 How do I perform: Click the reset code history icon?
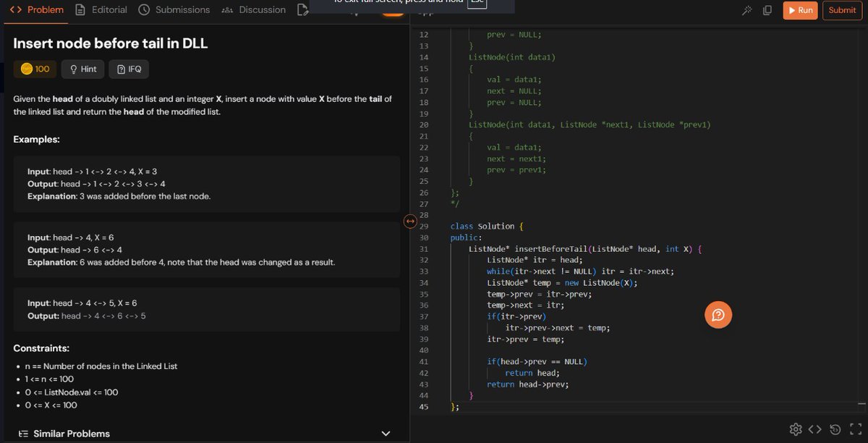click(x=835, y=429)
